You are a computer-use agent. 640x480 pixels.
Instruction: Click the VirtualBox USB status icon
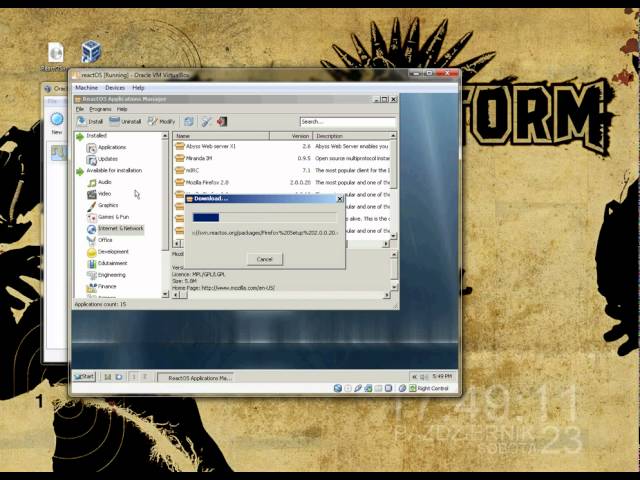pyautogui.click(x=358, y=388)
